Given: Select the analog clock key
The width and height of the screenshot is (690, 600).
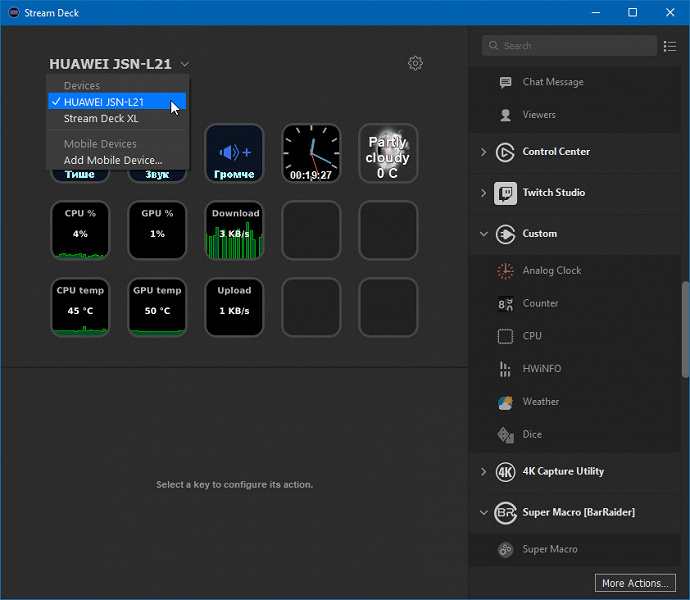Looking at the screenshot, I should click(311, 153).
